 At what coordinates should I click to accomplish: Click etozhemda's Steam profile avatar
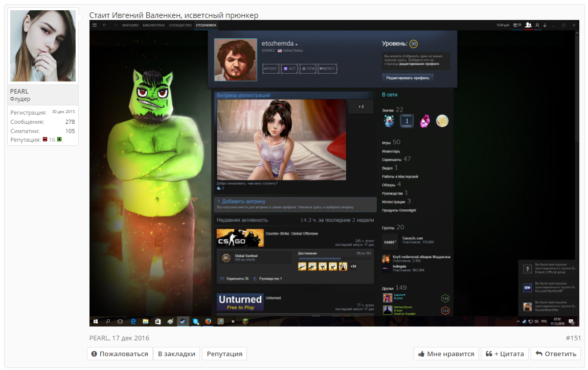[236, 60]
